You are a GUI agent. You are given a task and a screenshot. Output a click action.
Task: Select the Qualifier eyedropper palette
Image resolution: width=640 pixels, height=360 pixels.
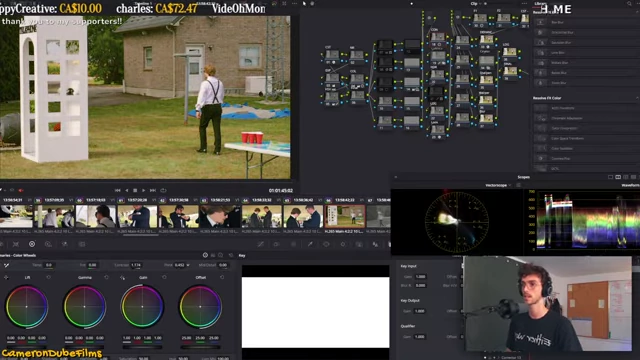click(310, 244)
